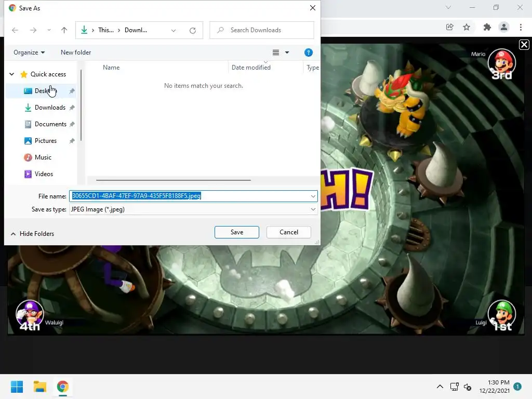Image resolution: width=532 pixels, height=399 pixels.
Task: Open Chrome profile avatar
Action: 504,27
